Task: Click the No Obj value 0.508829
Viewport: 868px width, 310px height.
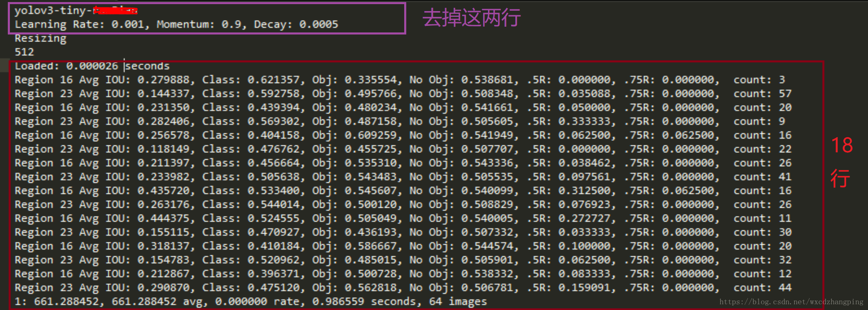Action: click(x=487, y=205)
